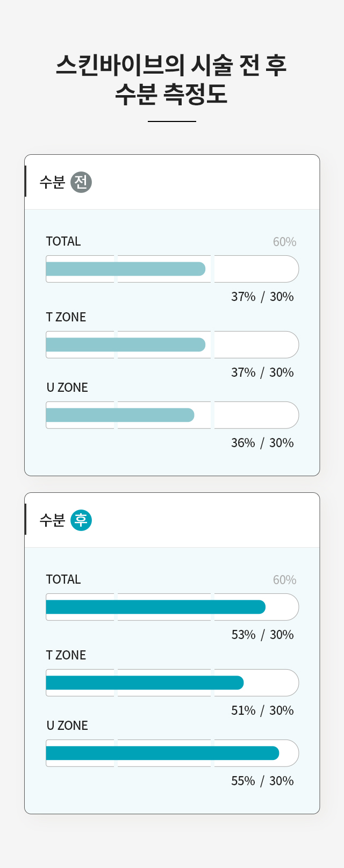Viewport: 344px width, 868px height.
Task: Click the main title 스킨바이브의 시술 전 후
Action: [171, 65]
